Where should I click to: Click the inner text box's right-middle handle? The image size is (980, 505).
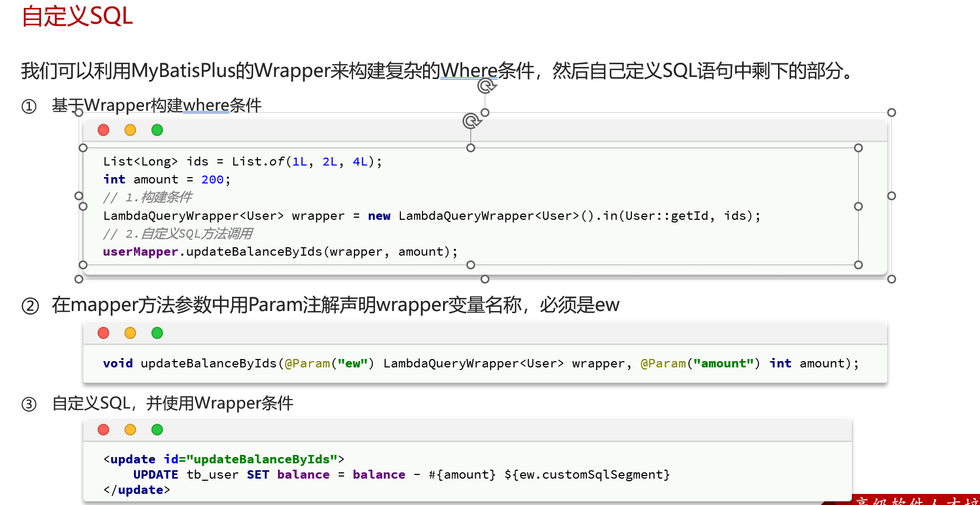tap(858, 206)
